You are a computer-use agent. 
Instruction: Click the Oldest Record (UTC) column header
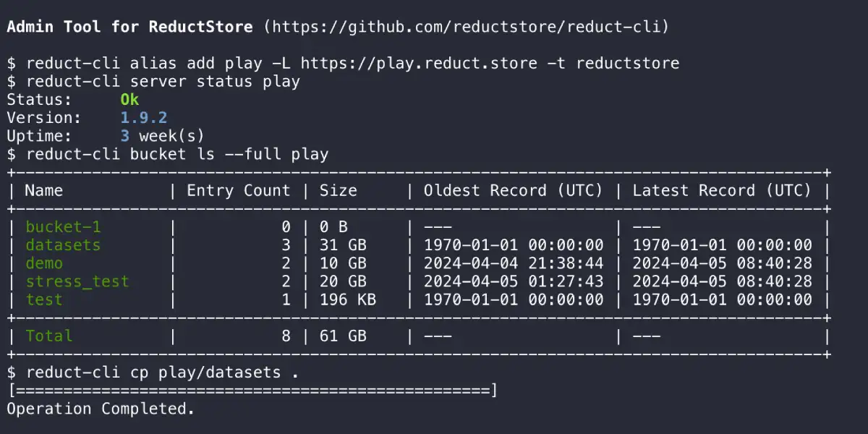513,191
